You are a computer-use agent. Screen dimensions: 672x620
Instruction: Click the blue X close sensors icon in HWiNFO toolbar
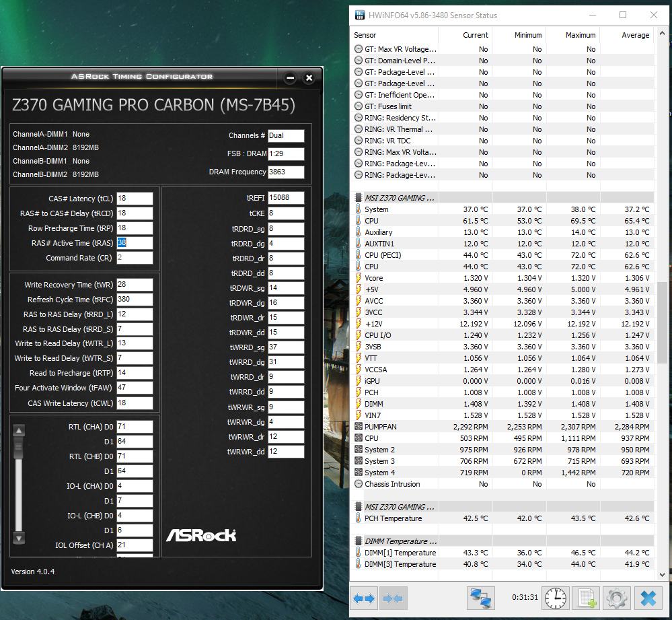coord(648,598)
